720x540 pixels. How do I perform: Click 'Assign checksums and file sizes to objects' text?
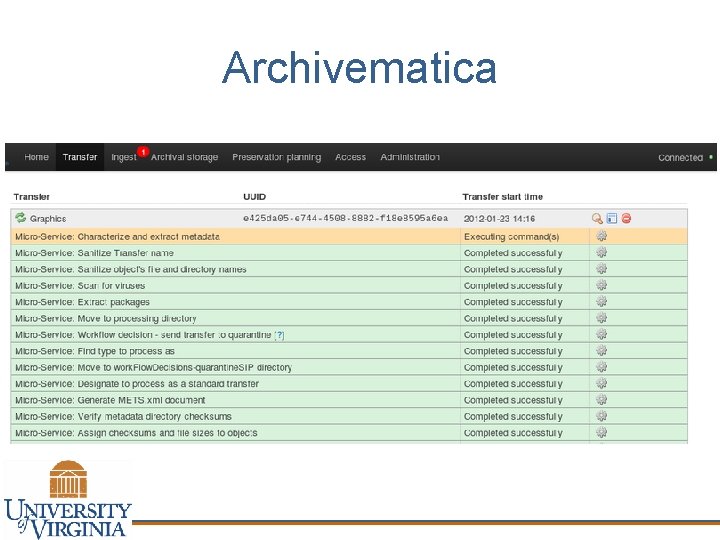pyautogui.click(x=167, y=433)
